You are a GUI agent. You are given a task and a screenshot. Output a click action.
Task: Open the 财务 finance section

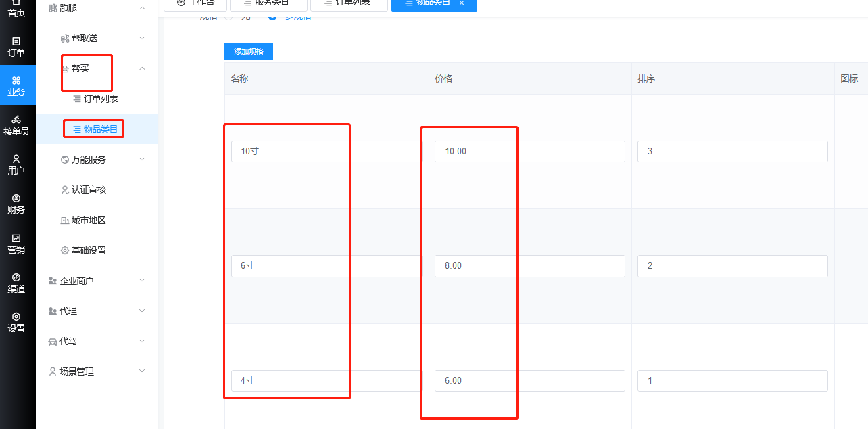[16, 204]
